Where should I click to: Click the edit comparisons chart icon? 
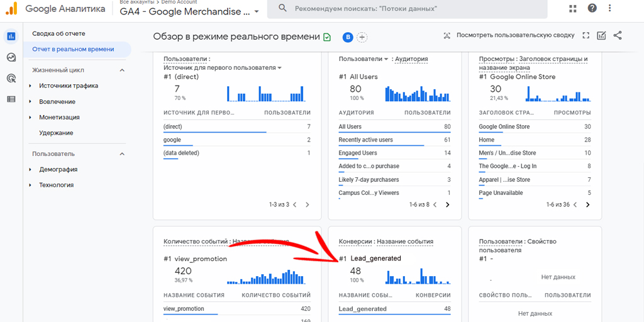pos(602,36)
